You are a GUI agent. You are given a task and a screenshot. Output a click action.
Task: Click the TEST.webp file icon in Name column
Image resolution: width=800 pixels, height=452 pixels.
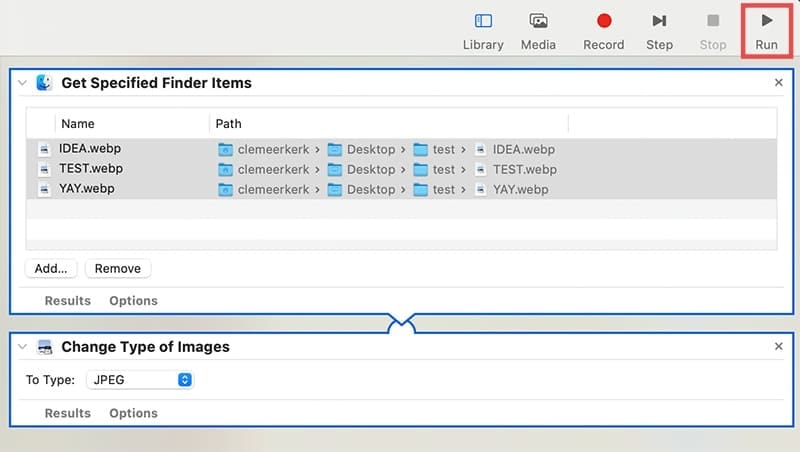click(44, 169)
